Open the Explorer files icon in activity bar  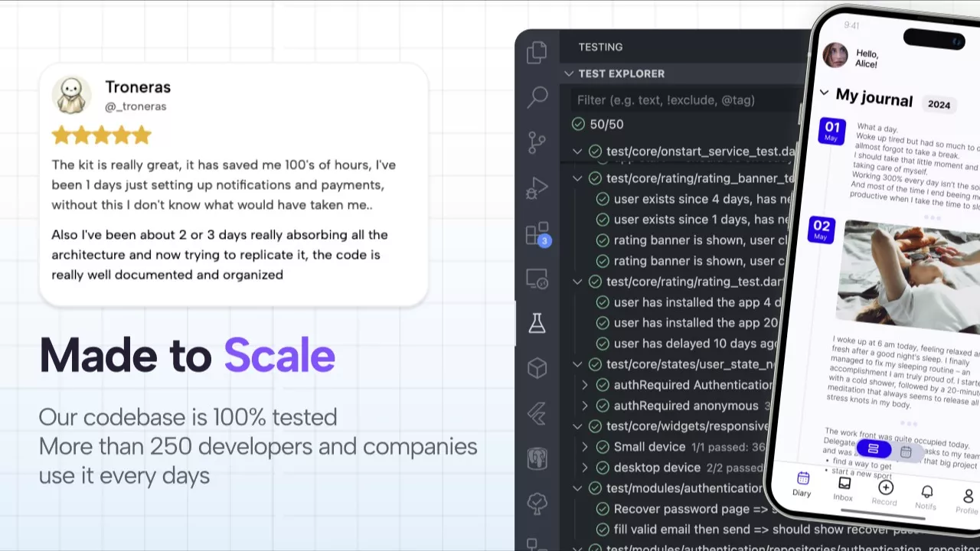(x=537, y=52)
